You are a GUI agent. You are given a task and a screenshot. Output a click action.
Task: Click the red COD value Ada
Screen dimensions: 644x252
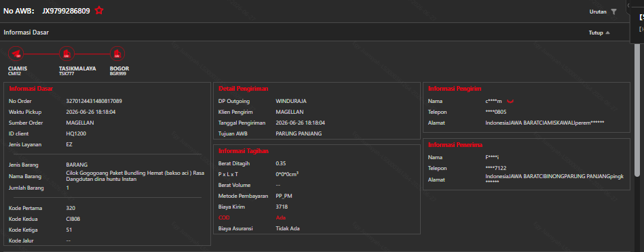click(x=280, y=217)
